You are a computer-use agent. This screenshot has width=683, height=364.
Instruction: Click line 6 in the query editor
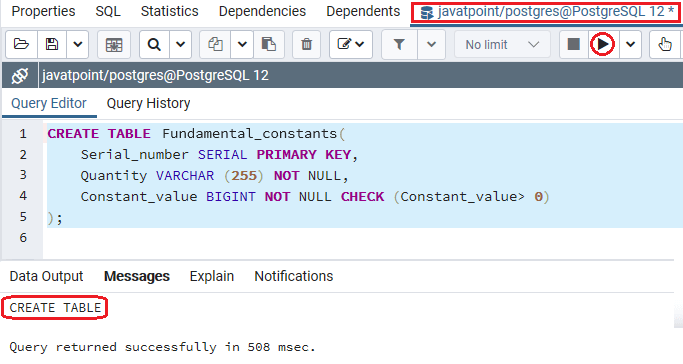363,238
